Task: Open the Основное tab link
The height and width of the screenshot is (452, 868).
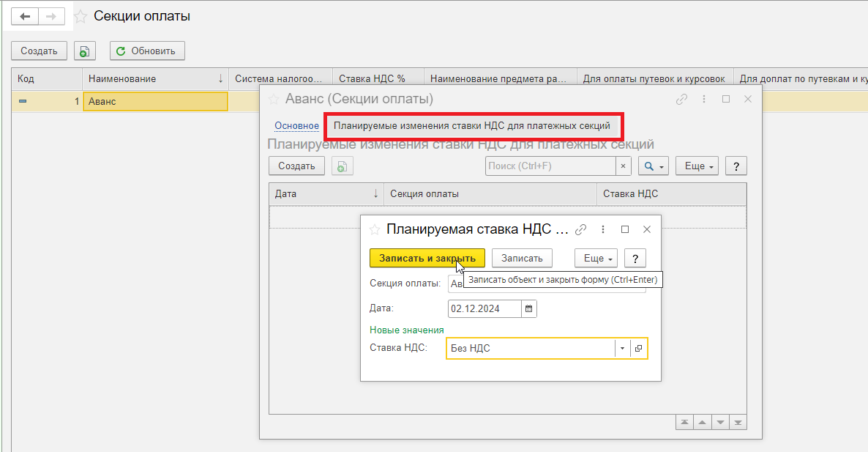Action: [296, 126]
